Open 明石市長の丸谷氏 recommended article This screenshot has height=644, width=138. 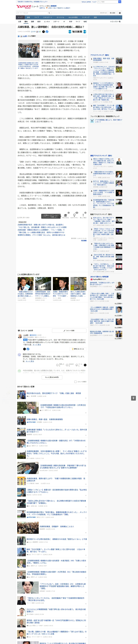pyautogui.click(x=54, y=393)
